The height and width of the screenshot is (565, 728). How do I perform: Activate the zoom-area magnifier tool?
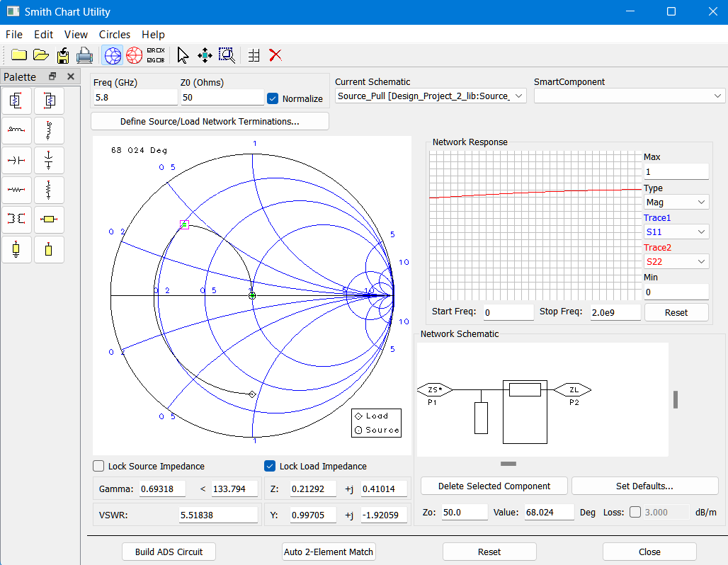click(227, 55)
